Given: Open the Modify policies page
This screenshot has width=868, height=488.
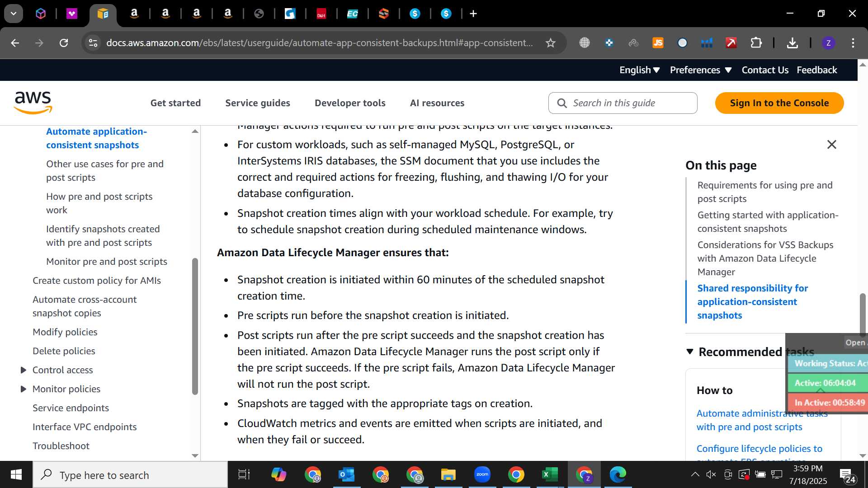Looking at the screenshot, I should (x=65, y=332).
